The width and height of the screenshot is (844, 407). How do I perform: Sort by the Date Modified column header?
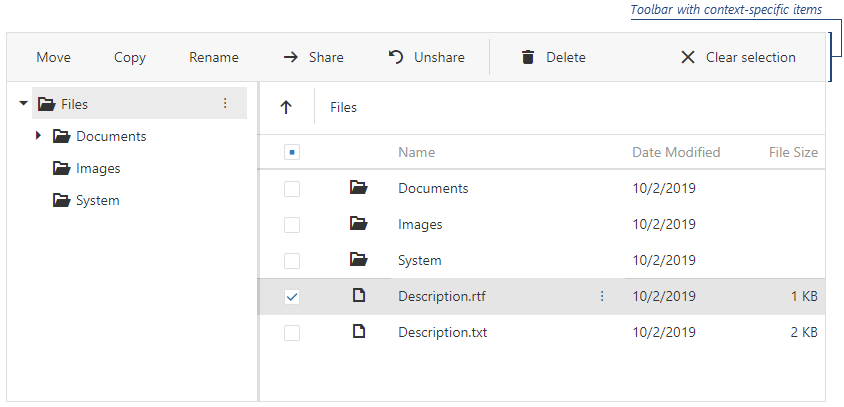(676, 153)
